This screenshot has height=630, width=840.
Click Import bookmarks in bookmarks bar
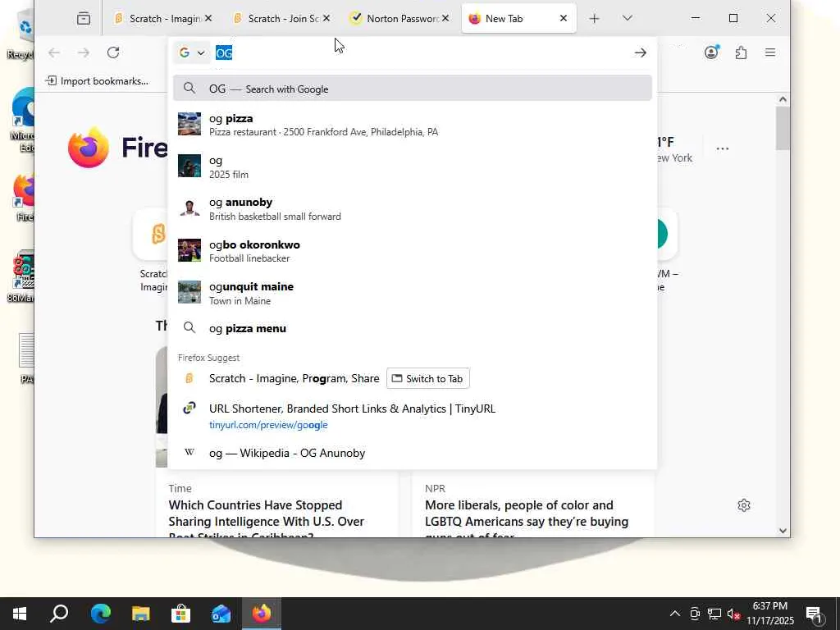97,81
